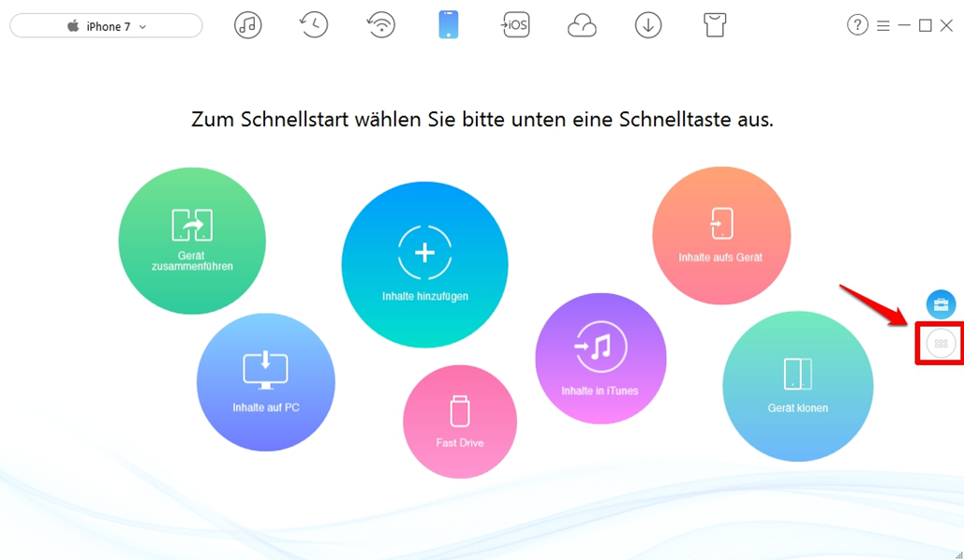964x560 pixels.
Task: Click the Inhalte hinzufügen circle
Action: coord(424,264)
